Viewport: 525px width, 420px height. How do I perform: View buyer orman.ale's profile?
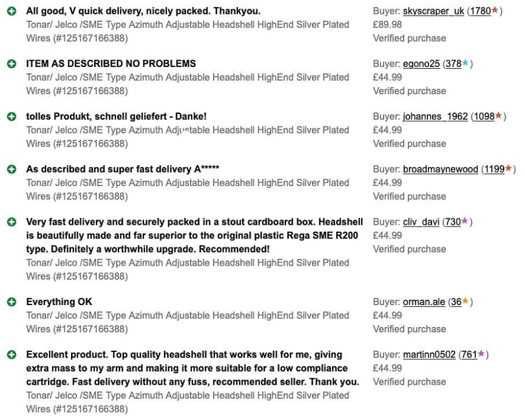coord(424,302)
